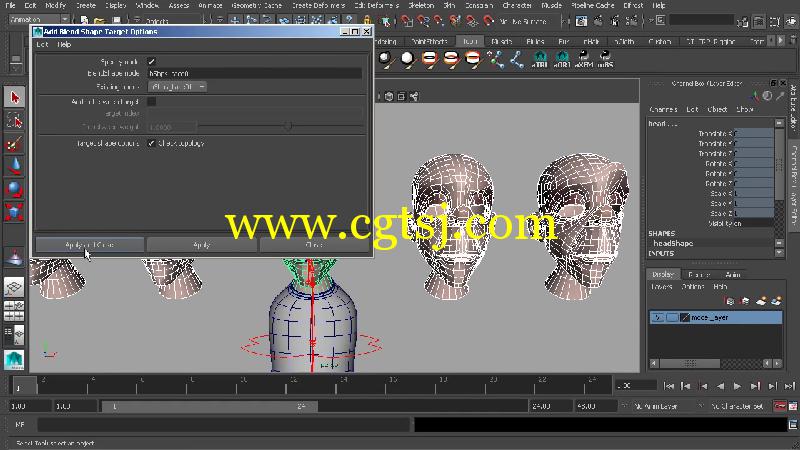The height and width of the screenshot is (450, 800).
Task: Toggle Check topology checkbox
Action: [x=151, y=143]
